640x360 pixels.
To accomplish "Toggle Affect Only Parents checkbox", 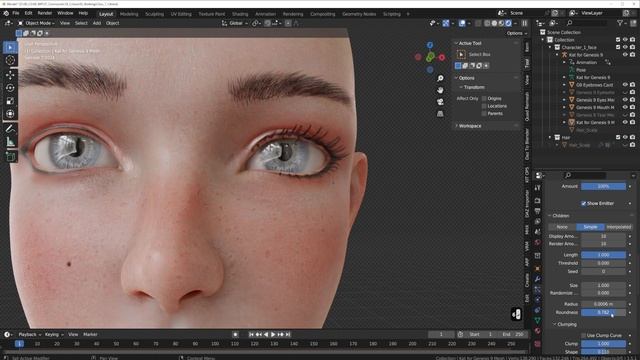I will pyautogui.click(x=484, y=113).
